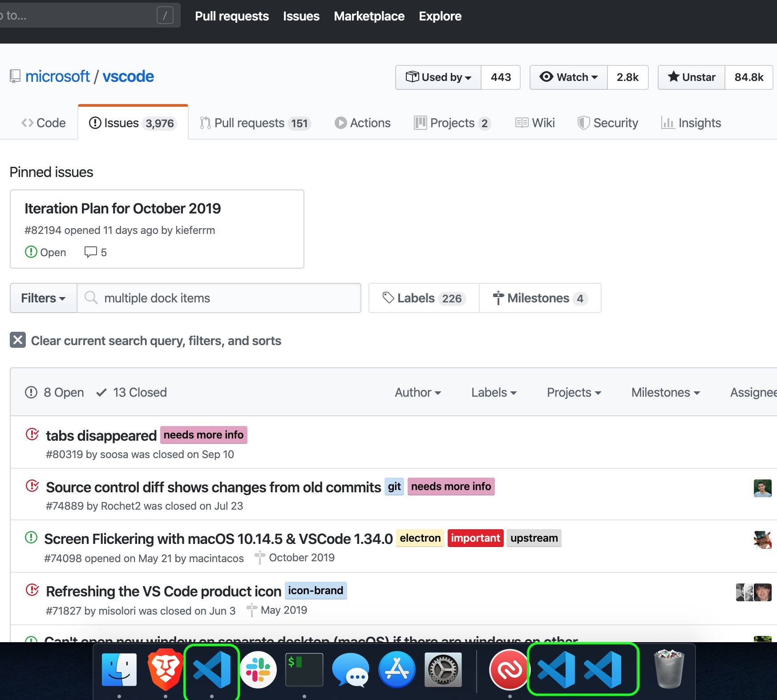
Task: Open Finder from the dock
Action: point(119,670)
